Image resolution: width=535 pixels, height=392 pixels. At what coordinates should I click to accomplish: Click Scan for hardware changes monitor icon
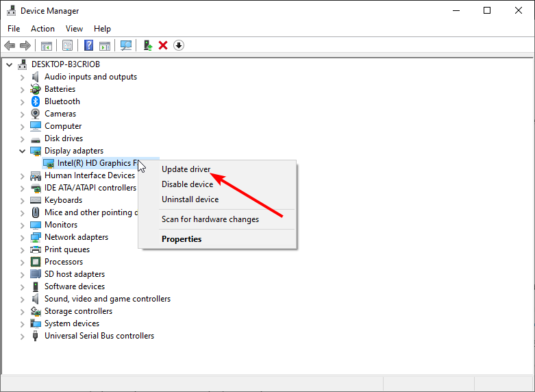coord(126,45)
